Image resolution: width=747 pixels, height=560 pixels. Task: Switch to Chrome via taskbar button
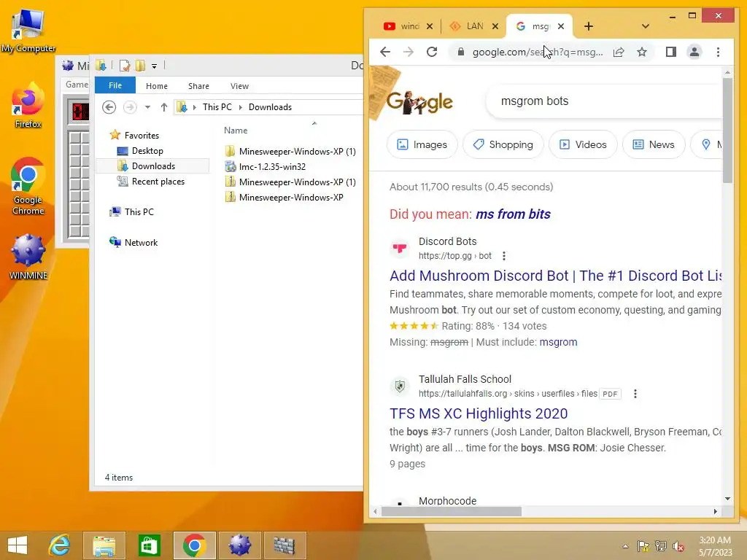(x=194, y=545)
